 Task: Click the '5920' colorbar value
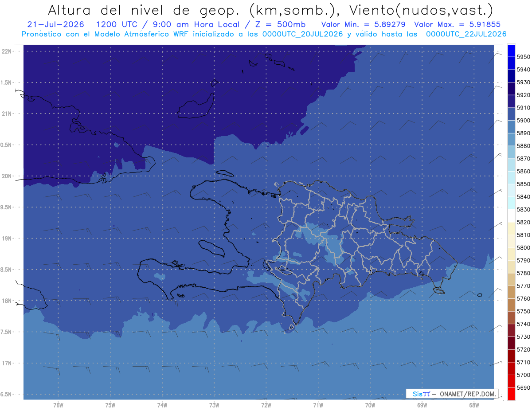click(x=523, y=95)
